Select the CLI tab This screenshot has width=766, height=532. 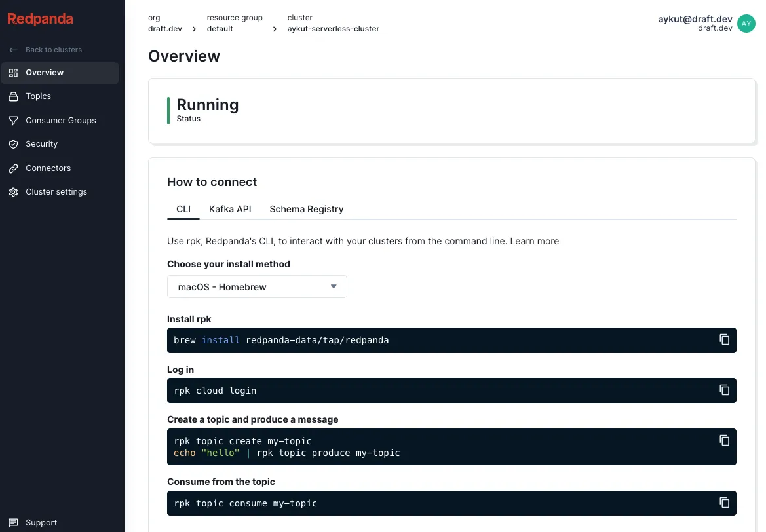183,209
